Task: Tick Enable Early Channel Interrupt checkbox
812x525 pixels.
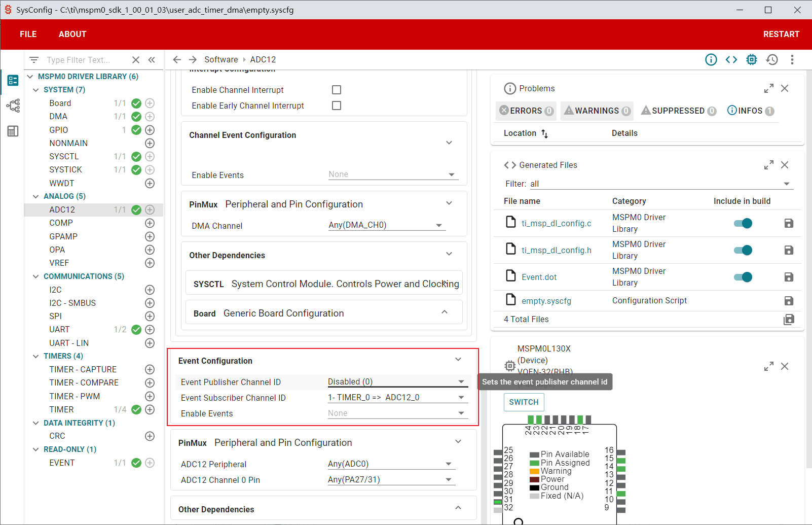Action: pyautogui.click(x=337, y=106)
